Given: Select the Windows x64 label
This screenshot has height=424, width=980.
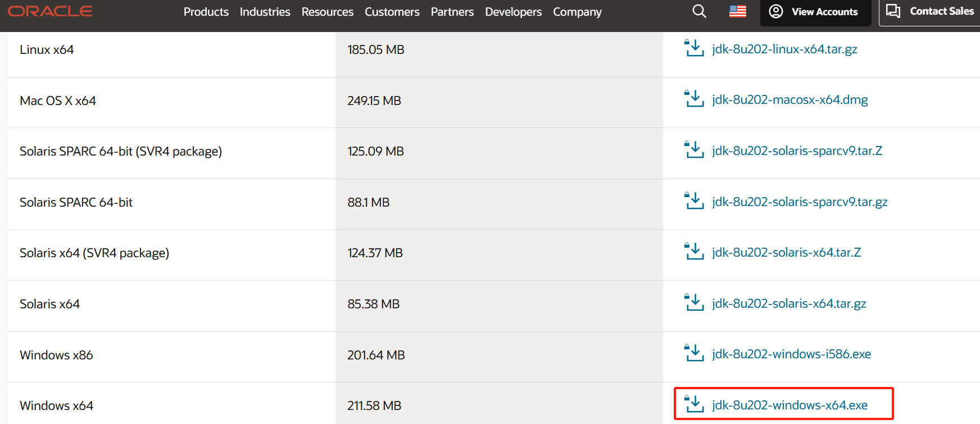Looking at the screenshot, I should [56, 405].
